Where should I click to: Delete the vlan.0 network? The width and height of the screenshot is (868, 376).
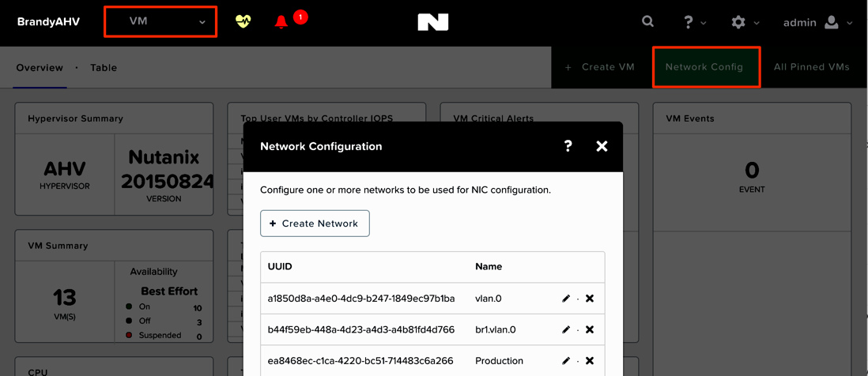point(590,299)
